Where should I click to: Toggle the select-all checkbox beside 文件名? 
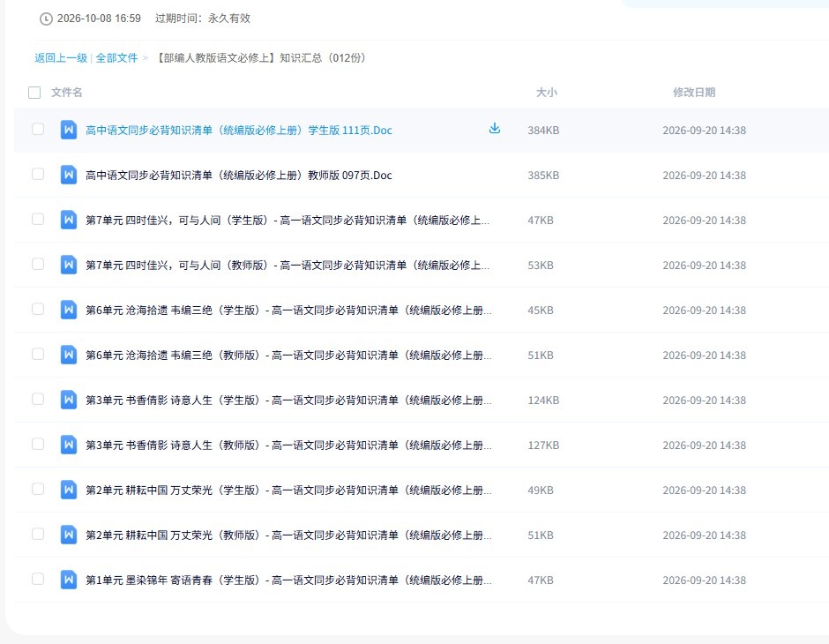(x=34, y=93)
